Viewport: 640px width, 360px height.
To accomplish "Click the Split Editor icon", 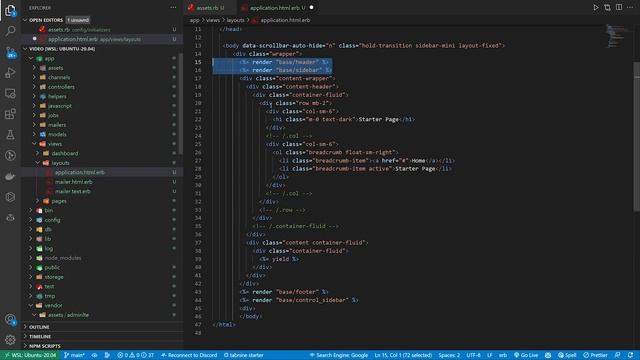I will pyautogui.click(x=619, y=7).
